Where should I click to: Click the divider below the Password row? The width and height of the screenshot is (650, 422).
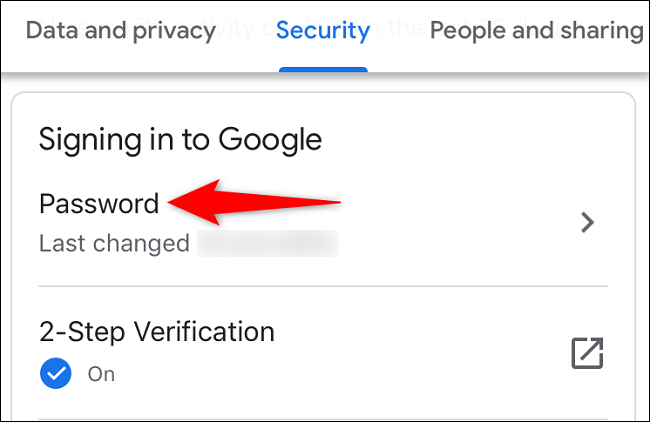click(322, 287)
